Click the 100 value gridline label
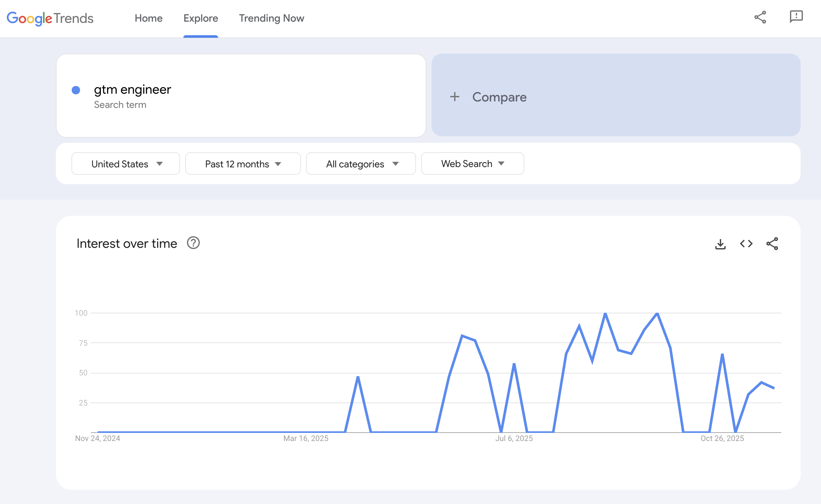The width and height of the screenshot is (821, 504). click(x=81, y=313)
